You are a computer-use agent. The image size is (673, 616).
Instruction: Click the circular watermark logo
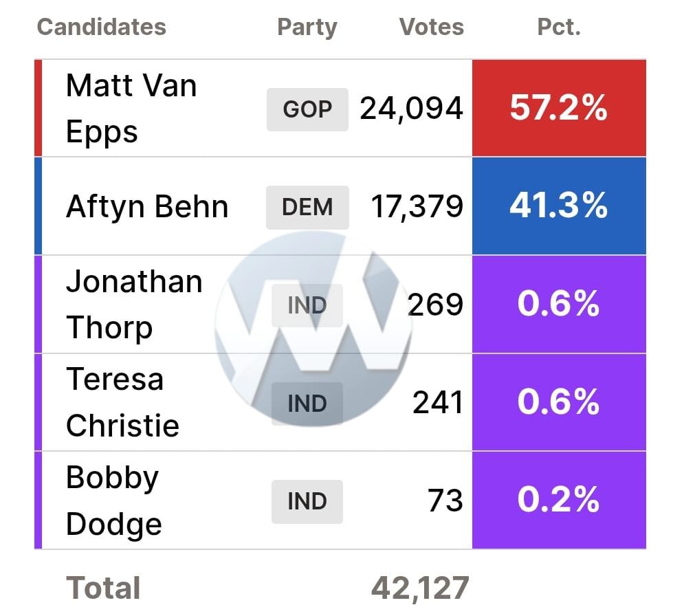pos(313,330)
